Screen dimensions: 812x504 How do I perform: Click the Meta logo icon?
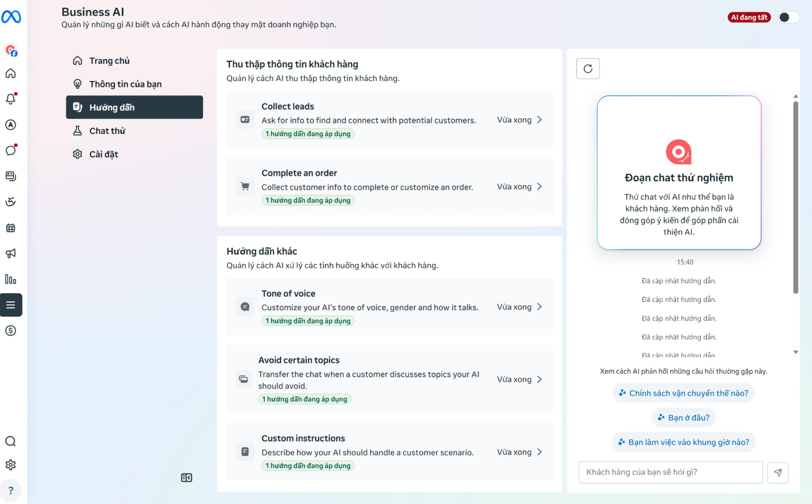[11, 16]
